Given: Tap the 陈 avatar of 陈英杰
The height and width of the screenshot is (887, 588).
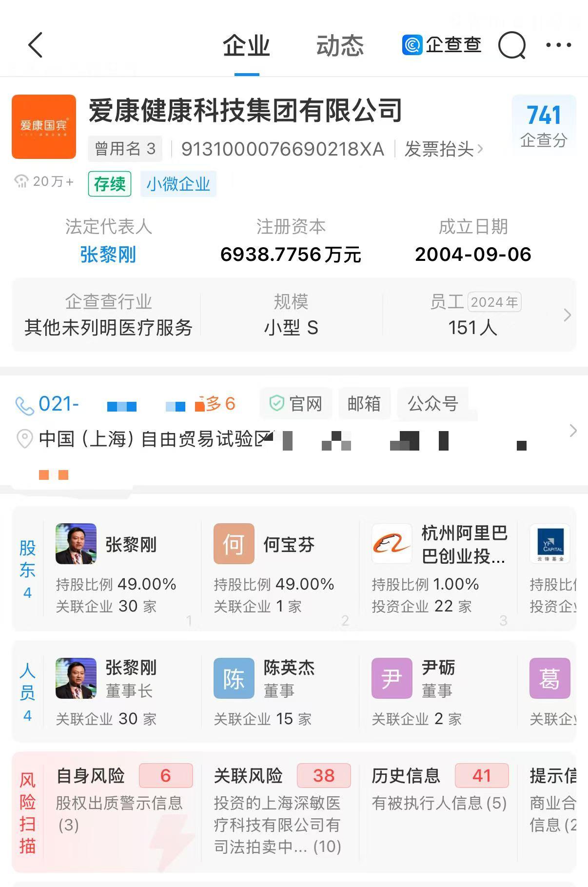Looking at the screenshot, I should click(x=234, y=678).
